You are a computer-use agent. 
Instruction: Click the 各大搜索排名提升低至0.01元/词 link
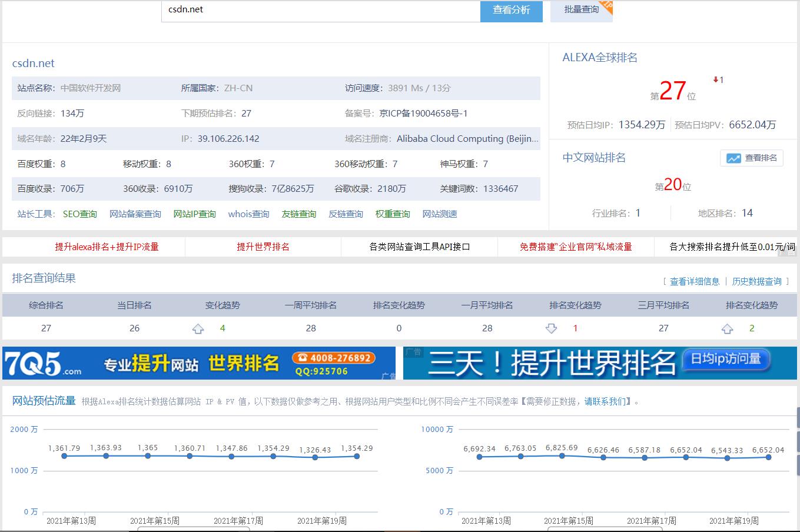coord(732,247)
